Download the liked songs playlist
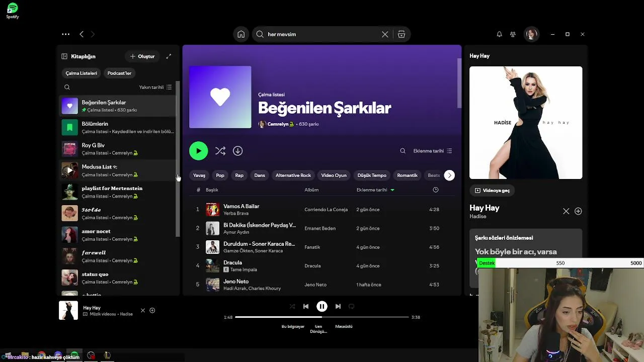This screenshot has height=362, width=644. (x=238, y=151)
